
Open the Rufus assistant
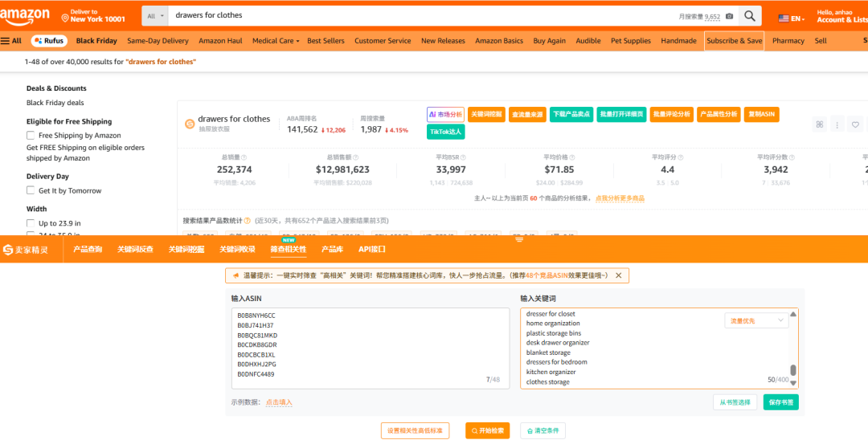coord(49,41)
